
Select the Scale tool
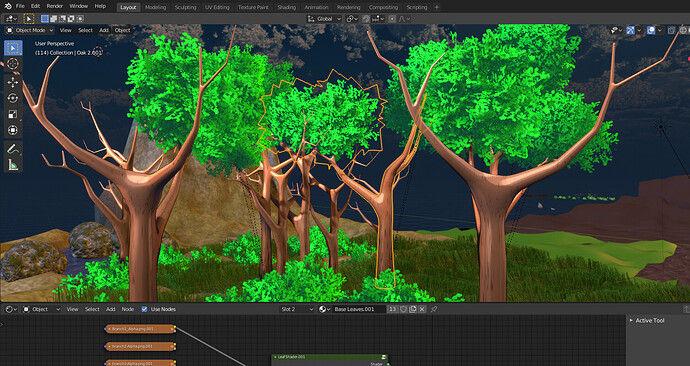[x=13, y=114]
